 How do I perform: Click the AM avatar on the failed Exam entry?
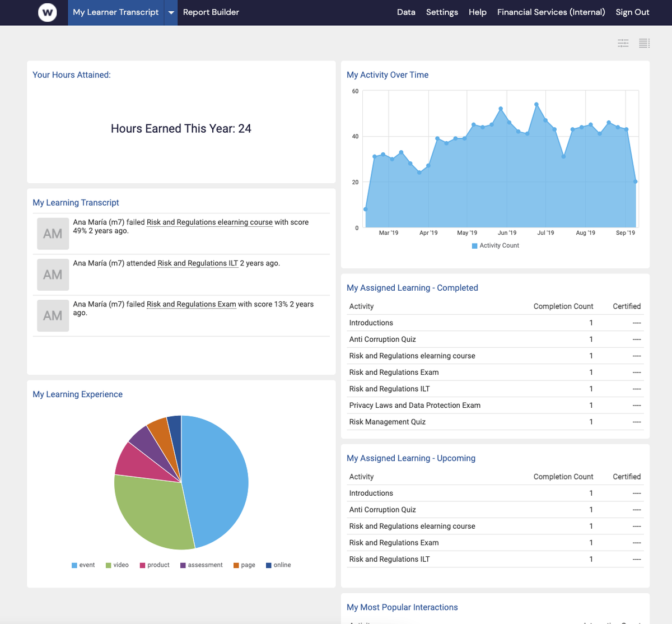point(53,315)
